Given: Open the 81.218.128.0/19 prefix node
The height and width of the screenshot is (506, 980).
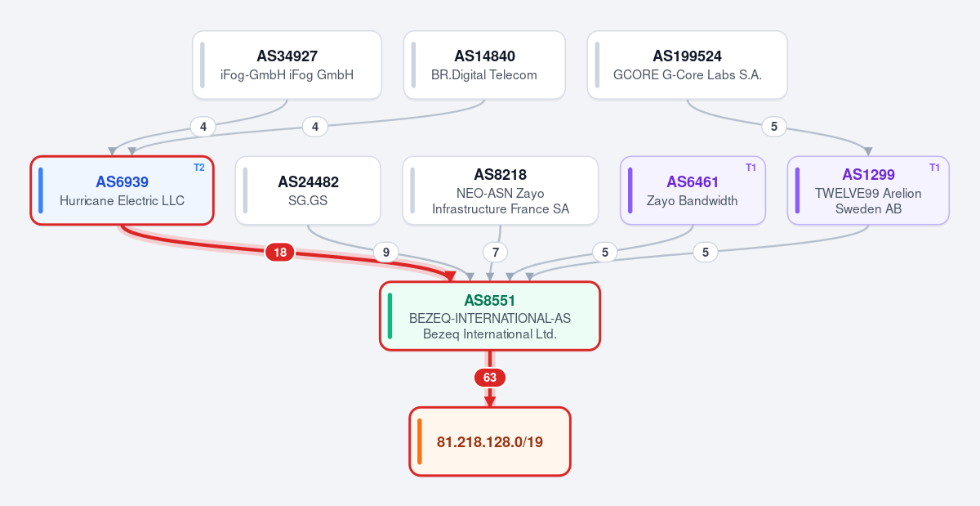Looking at the screenshot, I should click(x=490, y=441).
